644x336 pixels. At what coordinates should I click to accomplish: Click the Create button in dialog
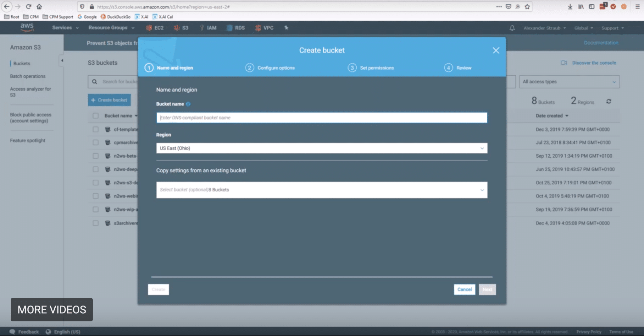(158, 290)
